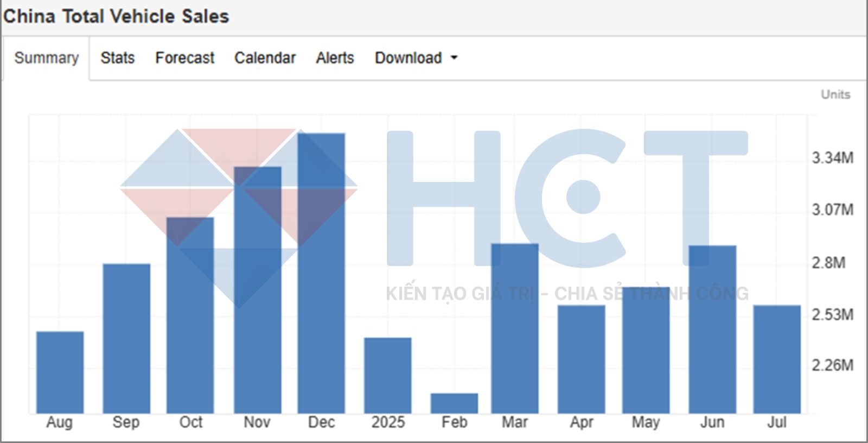868x443 pixels.
Task: Click the Nov sales bar
Action: tap(257, 290)
